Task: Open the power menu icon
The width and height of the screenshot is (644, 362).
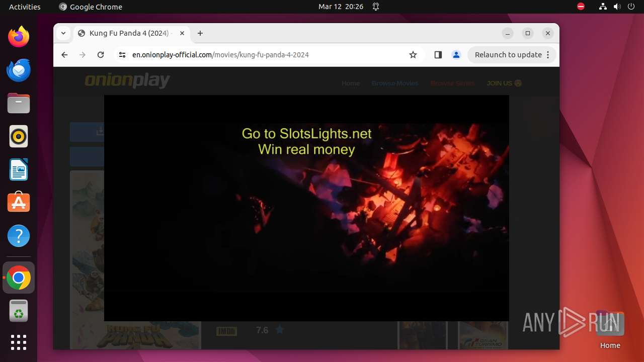Action: point(631,7)
